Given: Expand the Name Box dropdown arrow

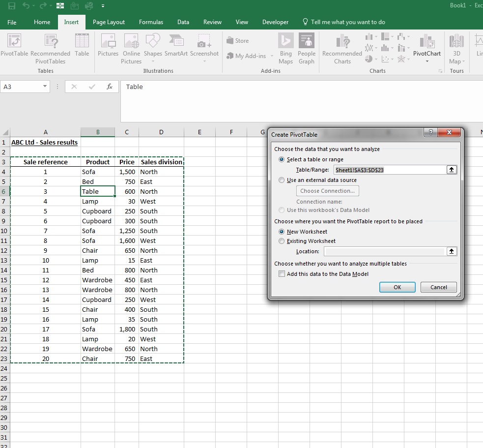Looking at the screenshot, I should pos(45,87).
